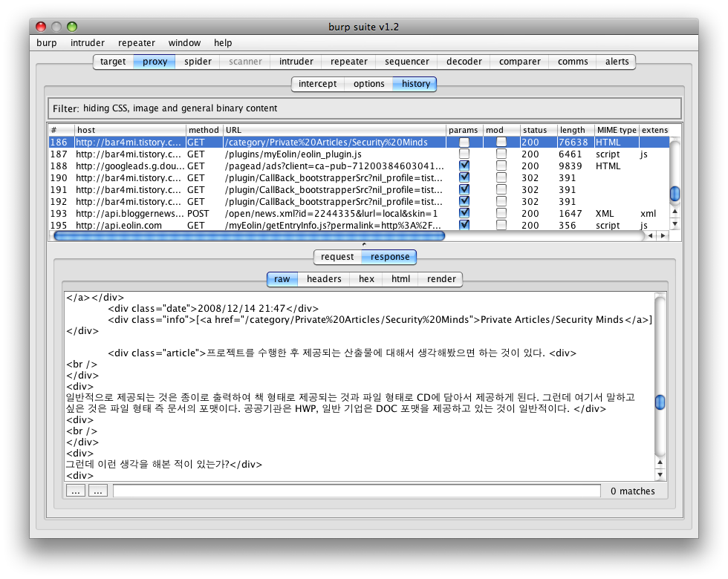Open the intruder menu in menu bar

coord(88,43)
